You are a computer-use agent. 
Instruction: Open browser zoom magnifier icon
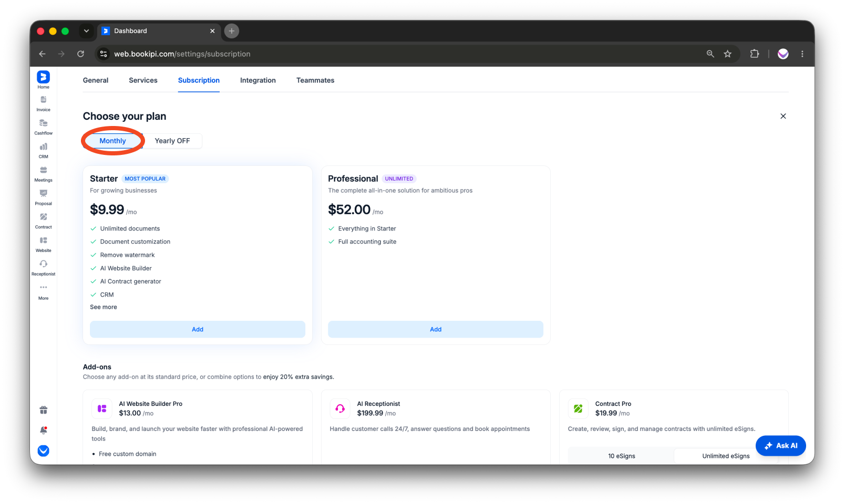tap(710, 54)
